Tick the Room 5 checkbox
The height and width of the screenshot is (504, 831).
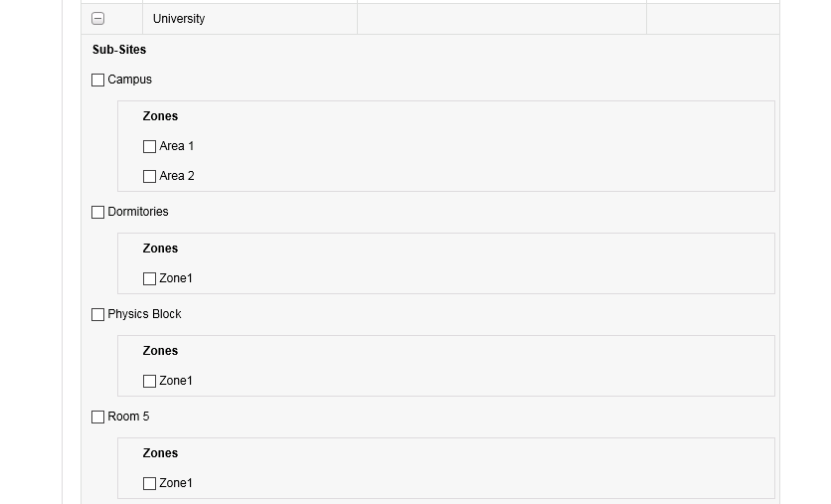click(x=97, y=418)
